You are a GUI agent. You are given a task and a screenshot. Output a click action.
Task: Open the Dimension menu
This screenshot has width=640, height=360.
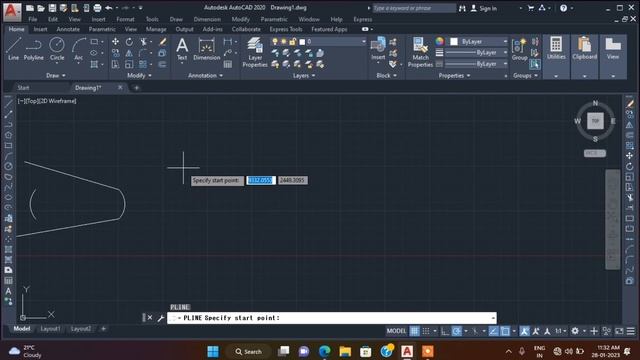[x=207, y=19]
